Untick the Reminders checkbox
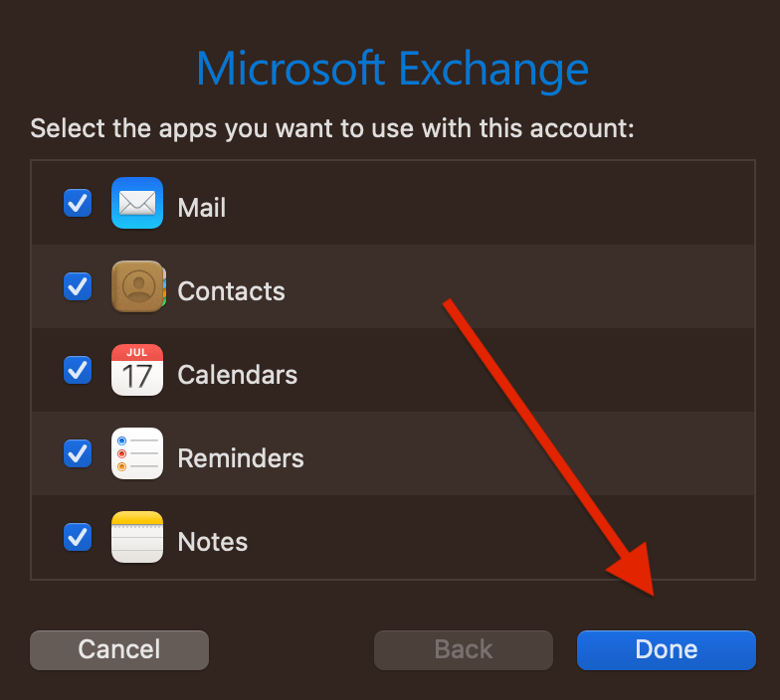Viewport: 780px width, 700px height. point(78,453)
